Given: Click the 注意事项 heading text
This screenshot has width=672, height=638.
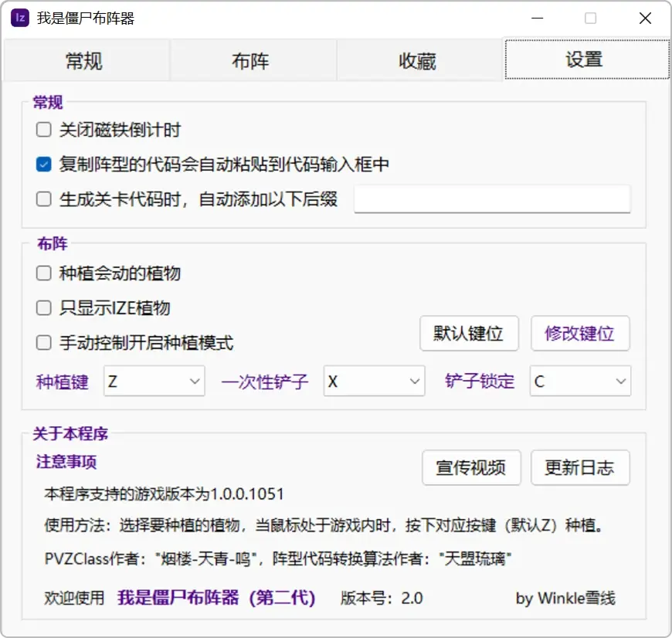Looking at the screenshot, I should pyautogui.click(x=66, y=462).
